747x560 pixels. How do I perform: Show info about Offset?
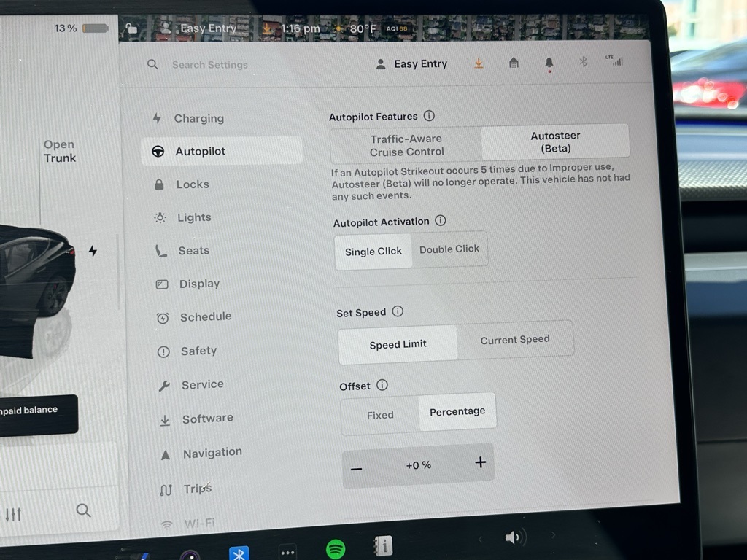point(382,385)
